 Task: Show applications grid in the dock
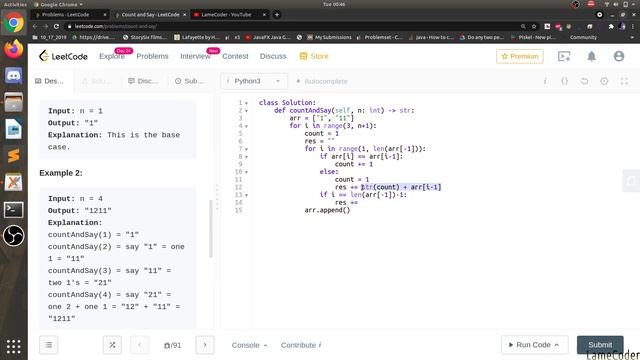pyautogui.click(x=13, y=346)
